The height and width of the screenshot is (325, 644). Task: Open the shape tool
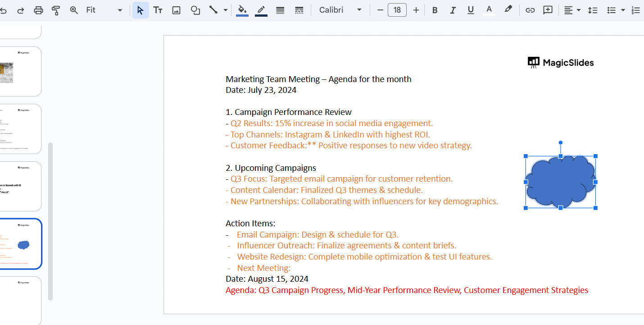pyautogui.click(x=195, y=10)
